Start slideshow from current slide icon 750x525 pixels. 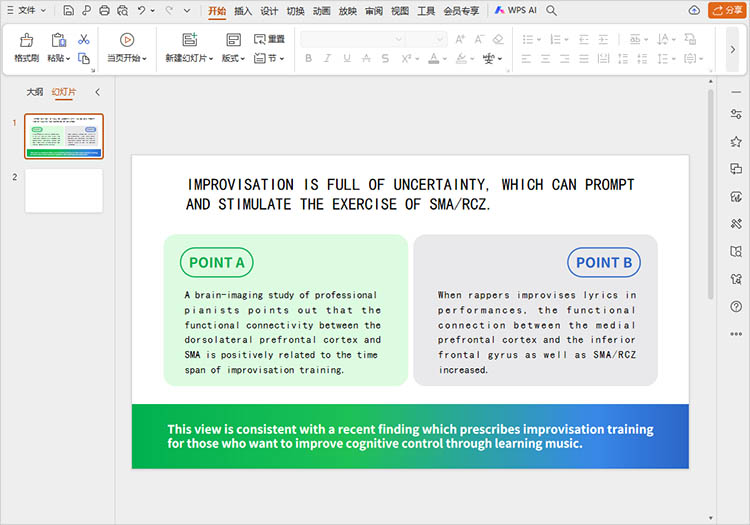click(127, 40)
